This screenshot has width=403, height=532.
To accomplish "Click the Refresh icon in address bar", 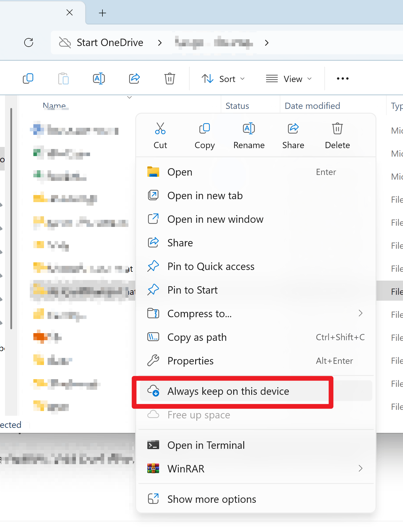I will coord(29,42).
